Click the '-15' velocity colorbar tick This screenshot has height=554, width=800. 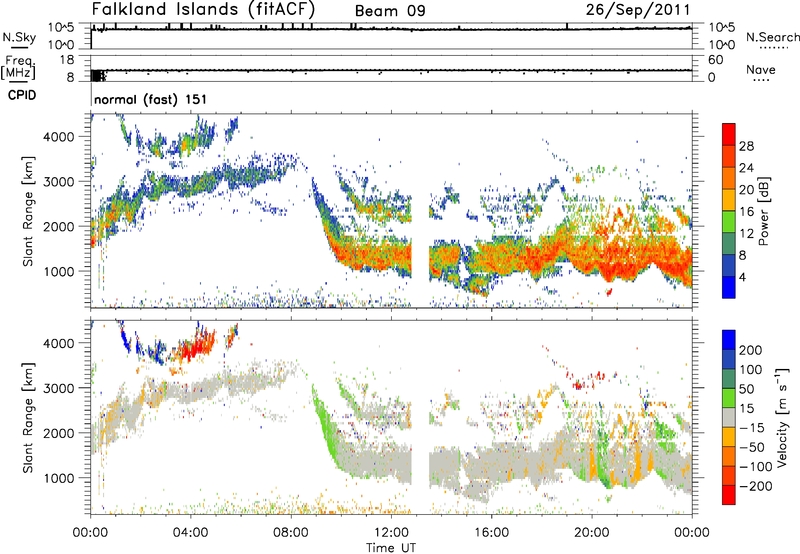[752, 427]
